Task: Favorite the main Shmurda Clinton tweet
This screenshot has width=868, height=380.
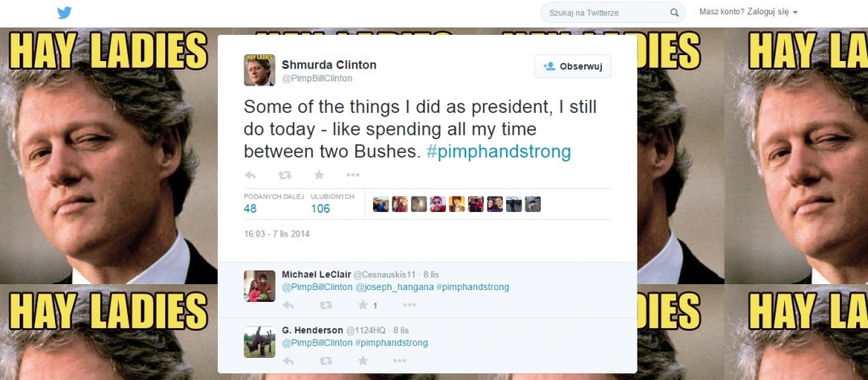Action: (319, 175)
